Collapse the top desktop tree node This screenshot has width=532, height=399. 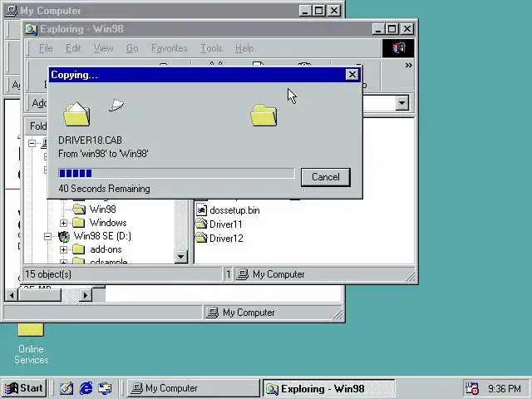[x=32, y=143]
